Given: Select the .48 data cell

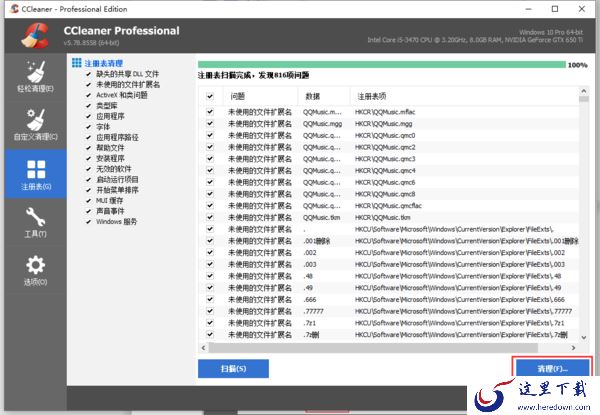Looking at the screenshot, I should point(308,276).
